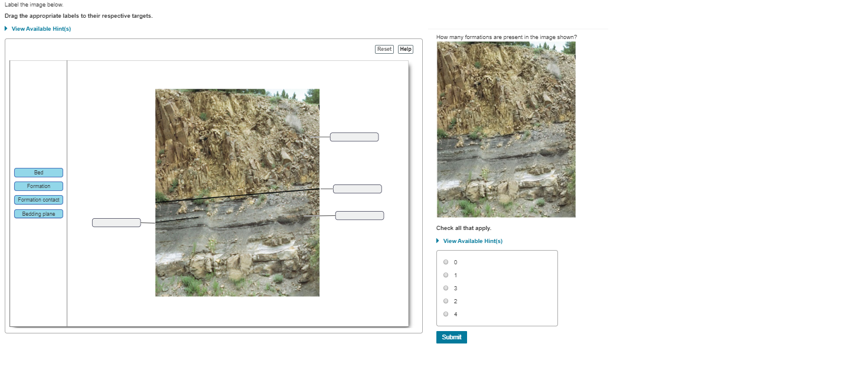Click the rock outcrop image in the labeling panel

237,193
